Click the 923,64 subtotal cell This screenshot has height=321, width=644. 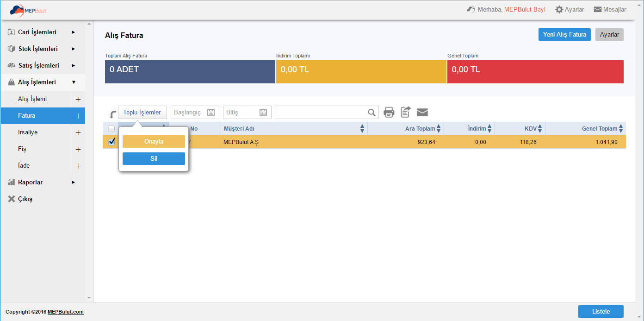426,142
